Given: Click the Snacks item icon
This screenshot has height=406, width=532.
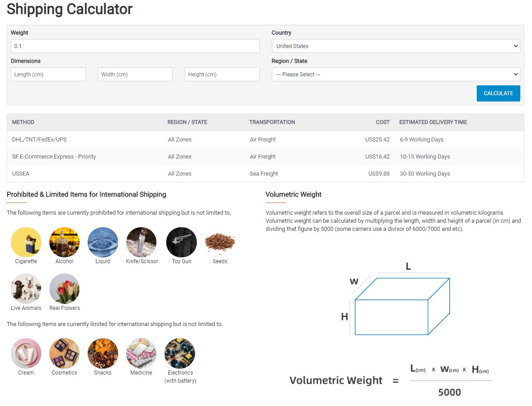Looking at the screenshot, I should [x=103, y=353].
